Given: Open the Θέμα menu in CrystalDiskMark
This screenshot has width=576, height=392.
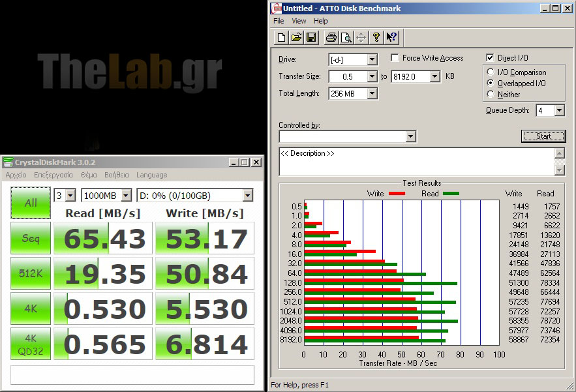Looking at the screenshot, I should point(89,175).
